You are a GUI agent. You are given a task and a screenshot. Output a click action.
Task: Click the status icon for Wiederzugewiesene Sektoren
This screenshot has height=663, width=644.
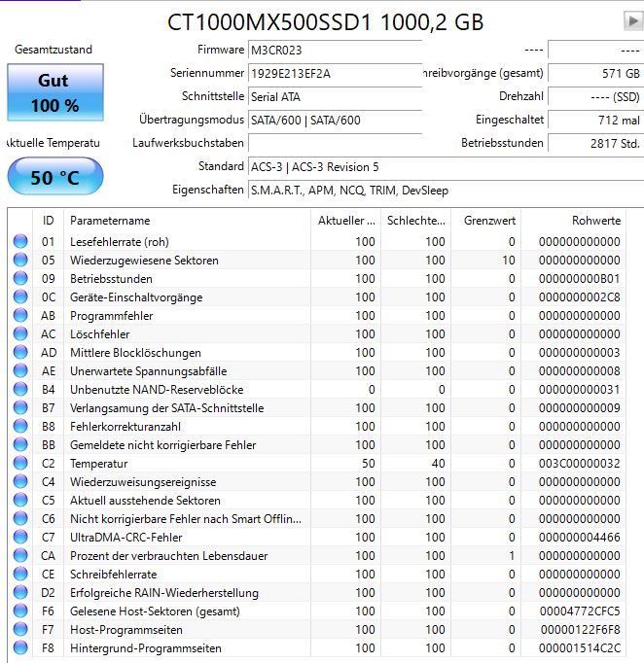[20, 260]
